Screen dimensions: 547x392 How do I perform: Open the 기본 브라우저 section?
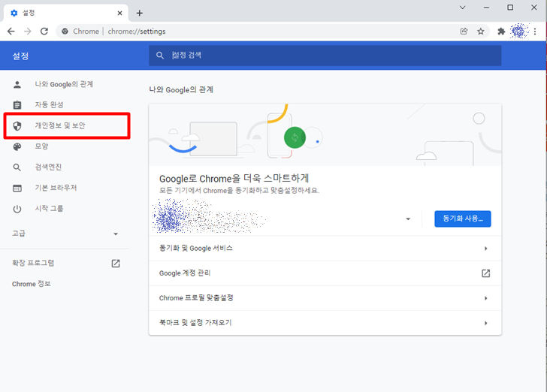[56, 188]
